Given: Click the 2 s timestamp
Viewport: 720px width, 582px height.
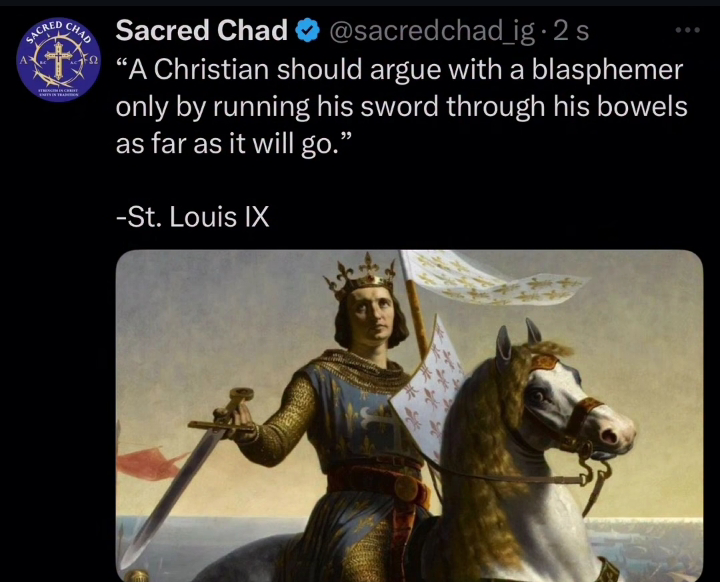Looking at the screenshot, I should pos(571,31).
